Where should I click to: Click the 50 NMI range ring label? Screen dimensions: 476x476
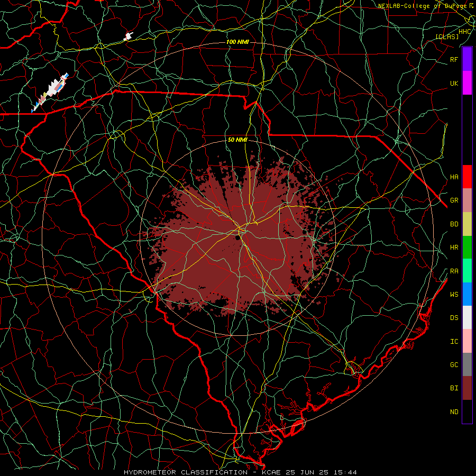point(237,140)
